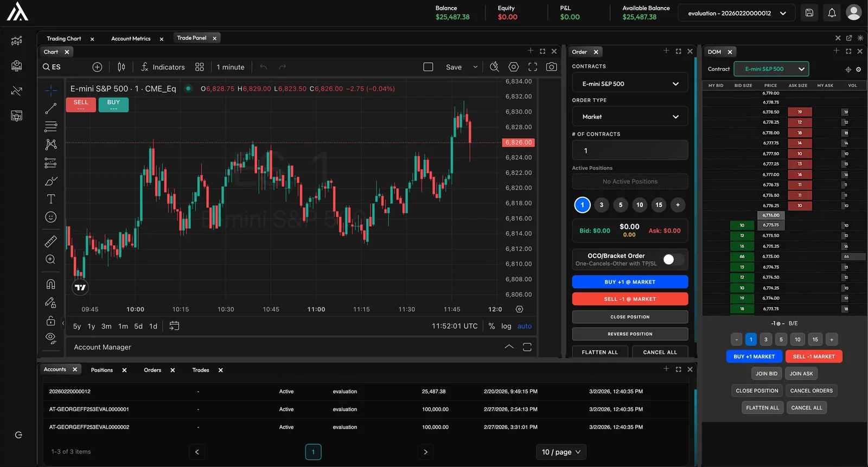Image resolution: width=868 pixels, height=467 pixels.
Task: Click JOIN BID in DOM panel
Action: click(767, 374)
